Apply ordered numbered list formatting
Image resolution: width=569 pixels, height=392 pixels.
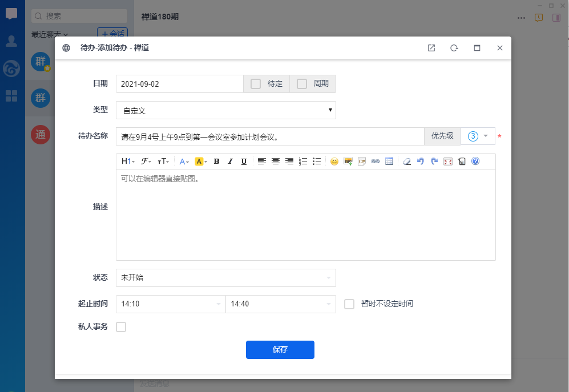coord(303,161)
